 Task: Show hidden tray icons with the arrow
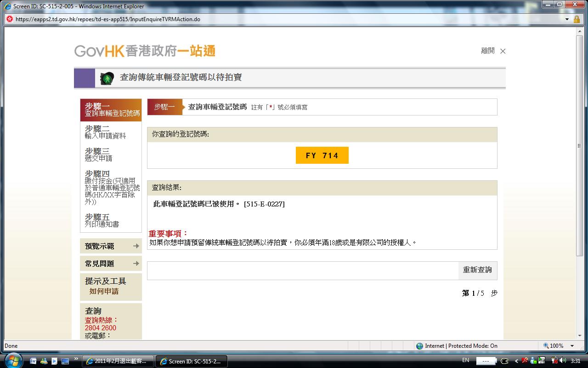(516, 361)
